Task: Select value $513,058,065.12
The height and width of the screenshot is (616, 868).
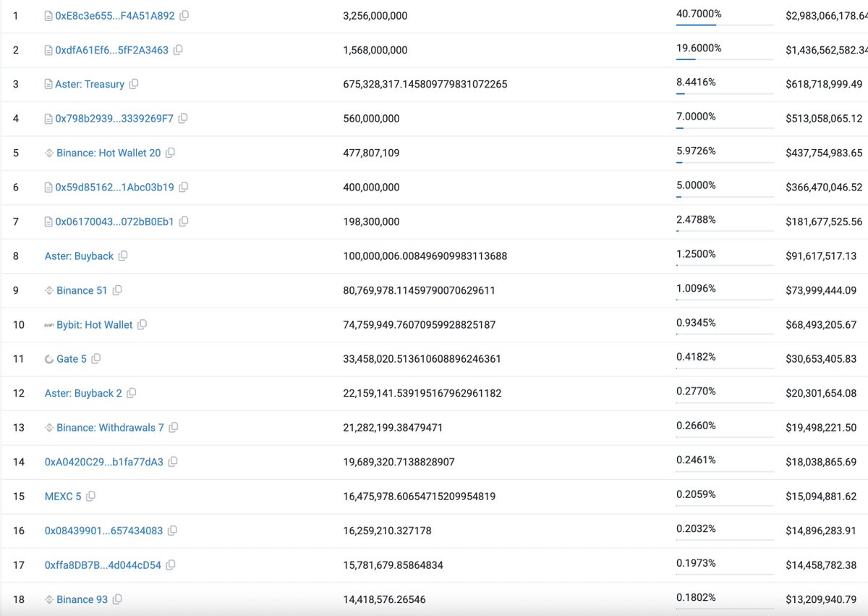Action: coord(824,119)
